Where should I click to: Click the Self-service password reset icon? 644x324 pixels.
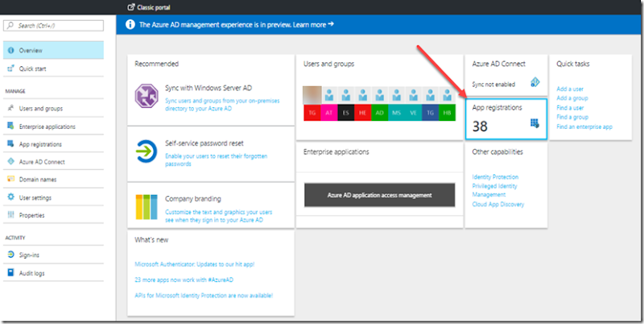point(147,152)
